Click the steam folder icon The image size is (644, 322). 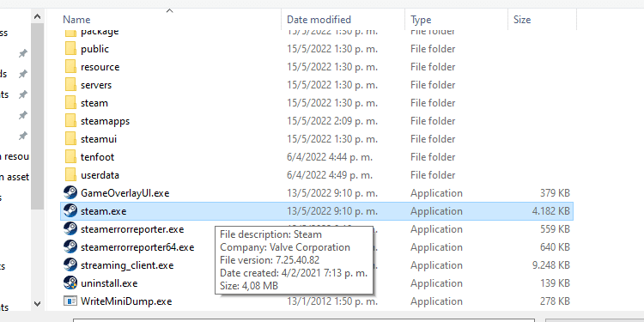tap(70, 103)
